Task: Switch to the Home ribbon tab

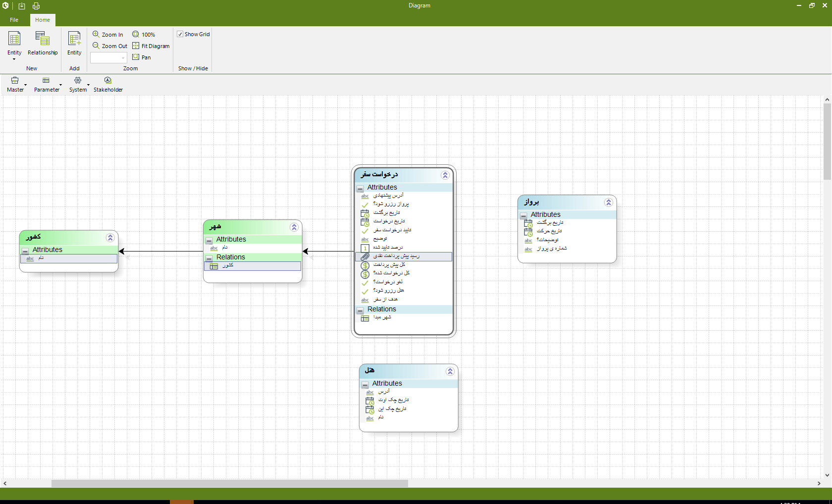Action: [x=43, y=20]
